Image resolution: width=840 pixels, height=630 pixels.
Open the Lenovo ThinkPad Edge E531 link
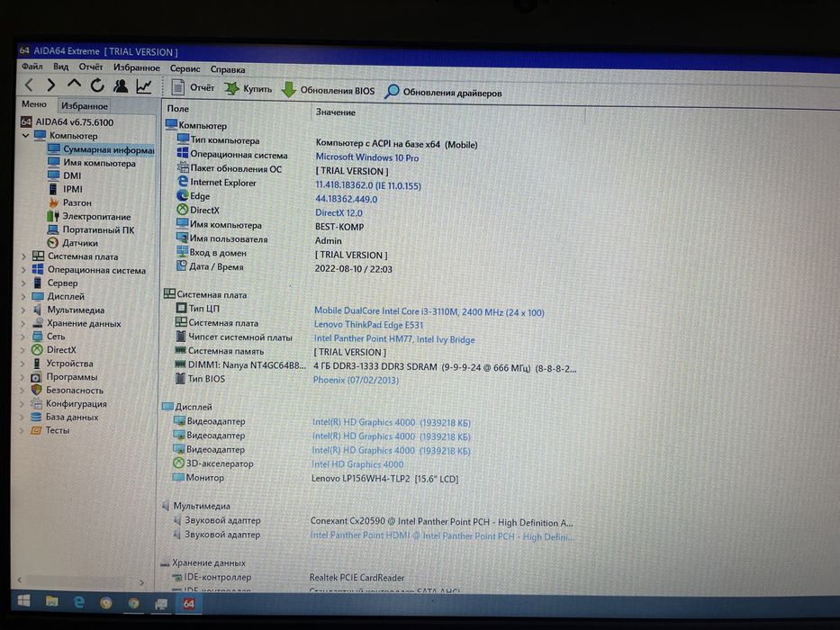[368, 325]
